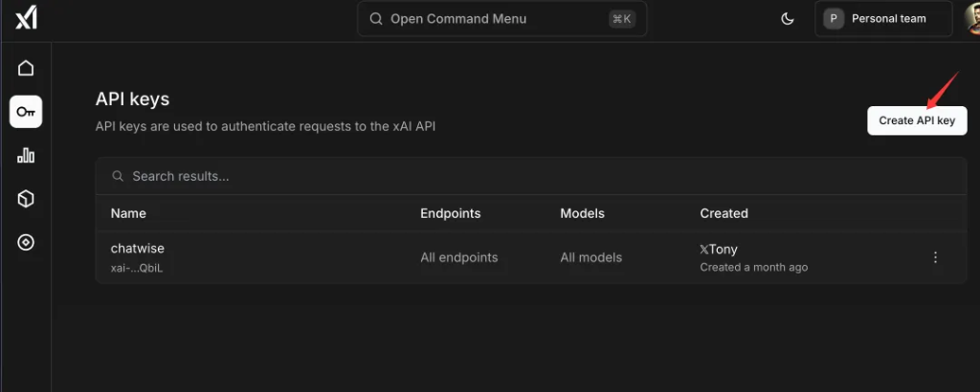The height and width of the screenshot is (392, 980).
Task: Select the chatwise API key row
Action: tap(531, 257)
